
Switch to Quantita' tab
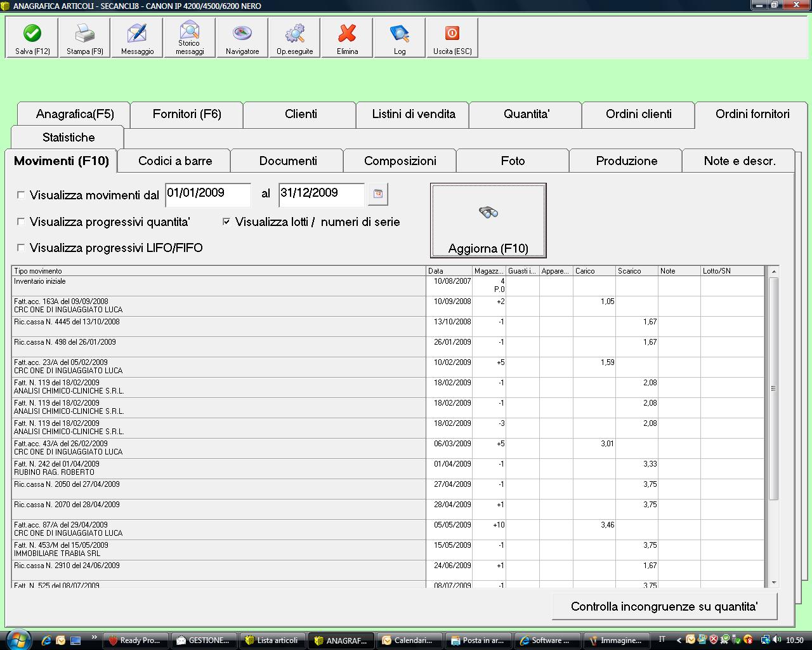(526, 114)
